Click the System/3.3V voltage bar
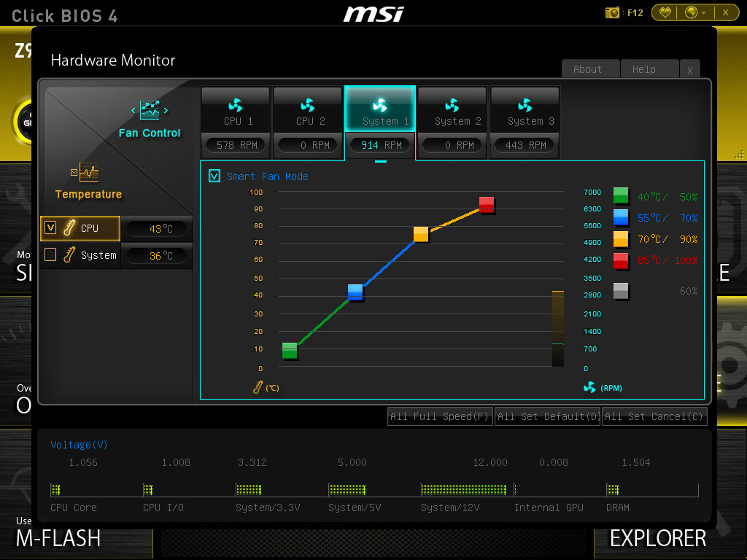The image size is (747, 560). (x=248, y=489)
